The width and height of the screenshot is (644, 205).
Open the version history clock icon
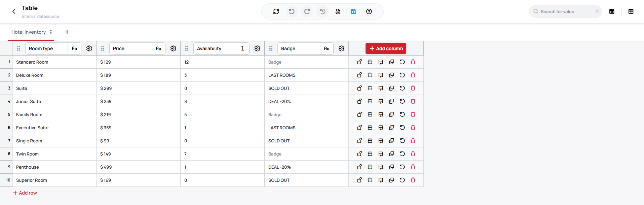pos(323,11)
